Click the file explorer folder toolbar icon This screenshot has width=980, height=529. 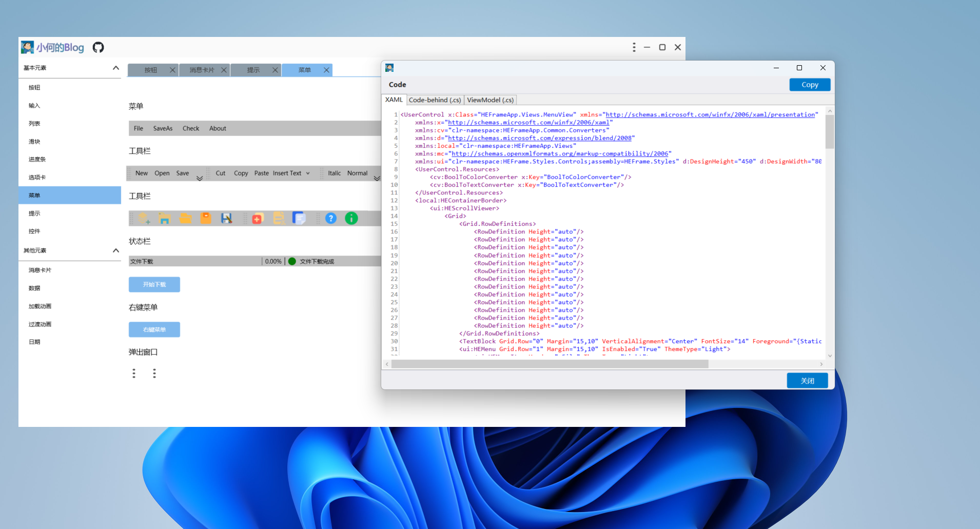point(165,219)
